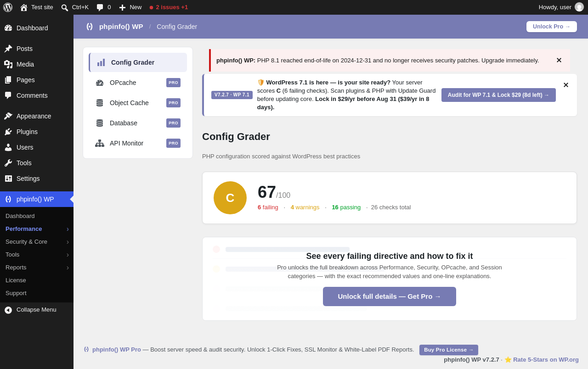Click the Pages icon in sidebar

[x=8, y=80]
